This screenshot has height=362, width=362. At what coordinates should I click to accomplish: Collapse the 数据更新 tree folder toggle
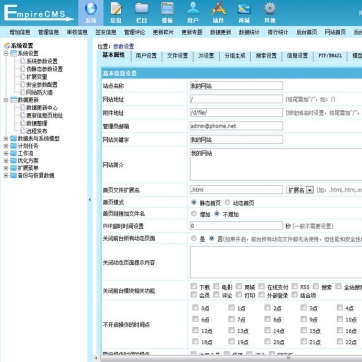pos(6,100)
